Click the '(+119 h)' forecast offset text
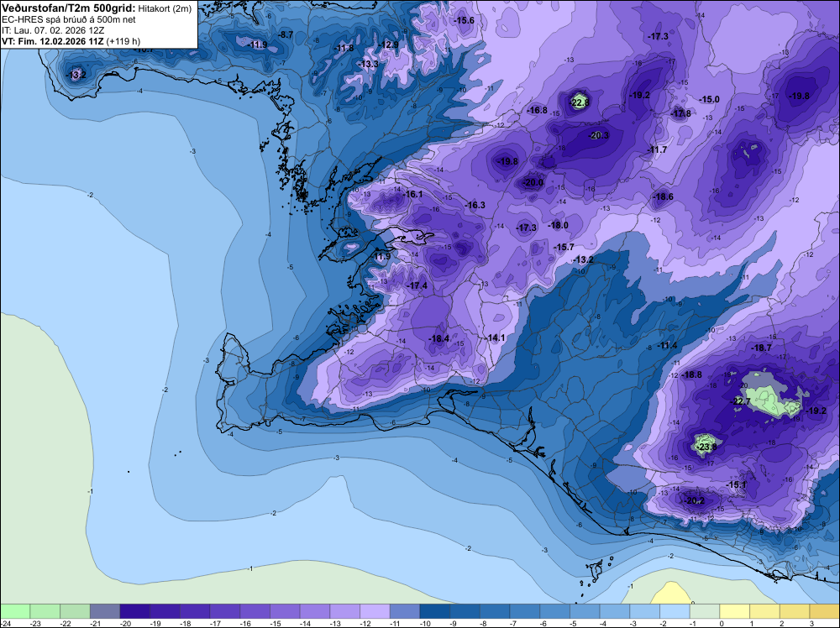Screen dimensions: 840x628 (123, 41)
